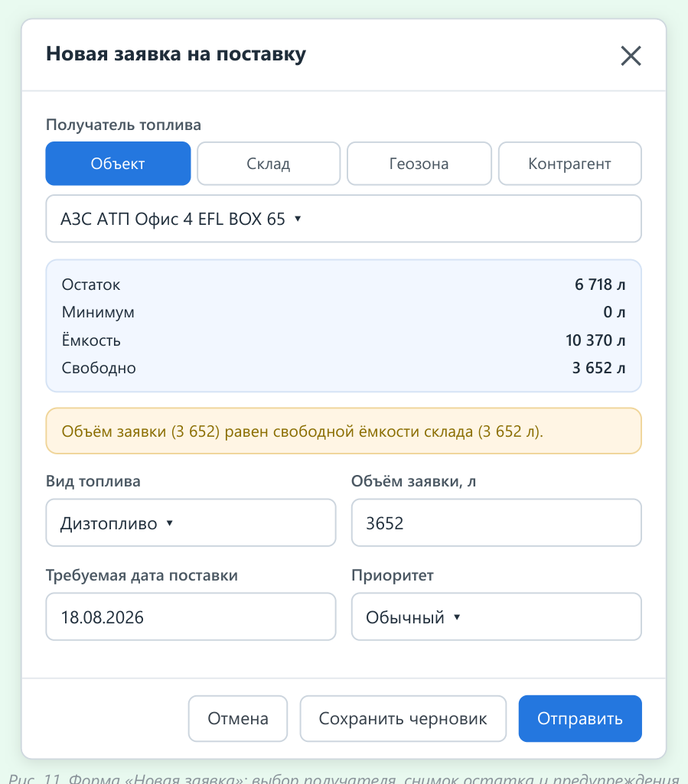Click the Свободно row label
688x784 pixels.
pos(99,368)
